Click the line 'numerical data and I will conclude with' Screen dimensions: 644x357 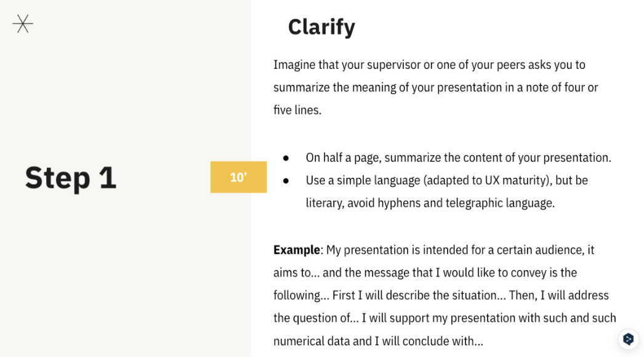(x=378, y=341)
